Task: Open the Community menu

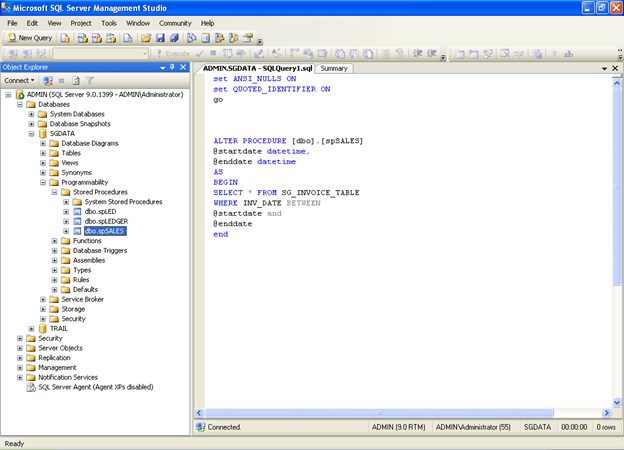Action: (x=175, y=23)
